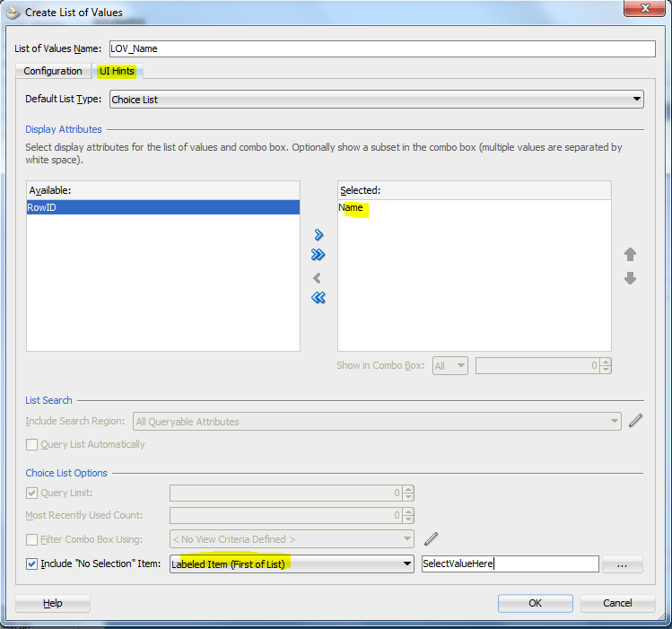This screenshot has height=629, width=672.
Task: Increment Show in Combo Box spinner
Action: coord(606,363)
